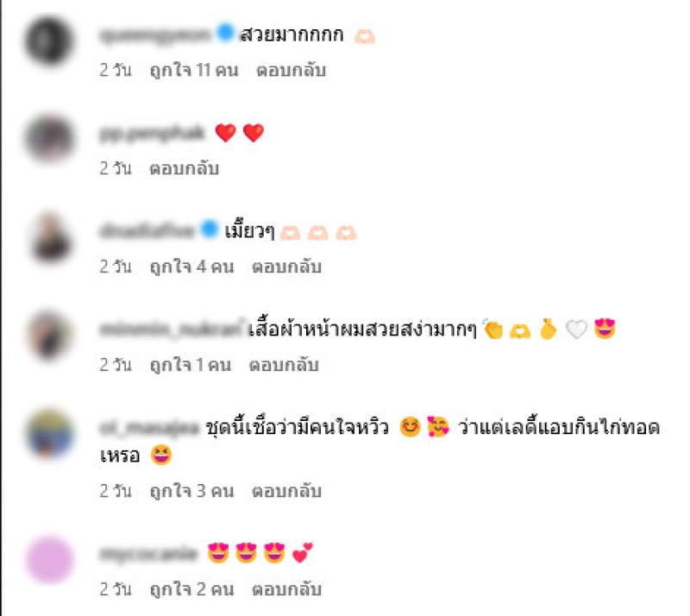Open username of the first verified commenter
This screenshot has width=690, height=616.
pos(156,35)
